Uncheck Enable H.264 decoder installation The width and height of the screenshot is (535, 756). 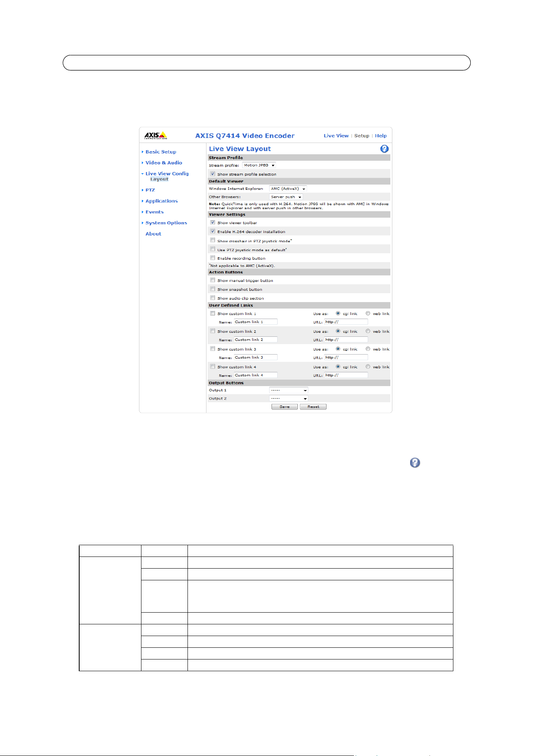pyautogui.click(x=213, y=231)
